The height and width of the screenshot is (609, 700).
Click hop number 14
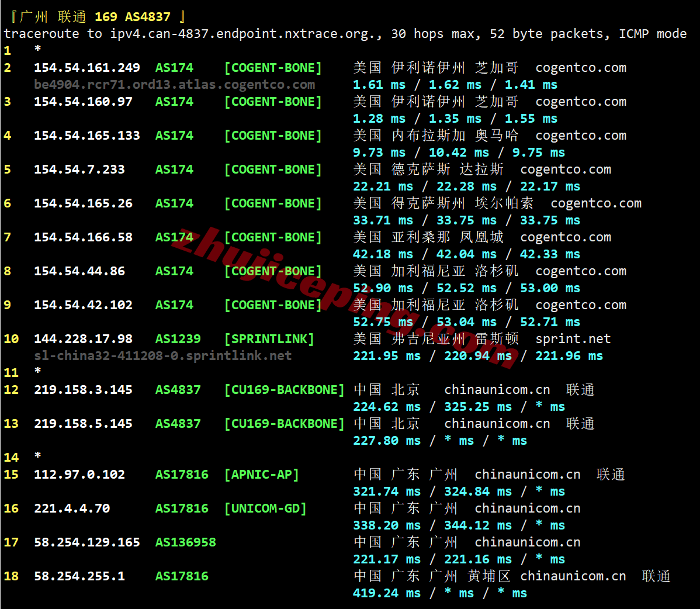[x=11, y=458]
